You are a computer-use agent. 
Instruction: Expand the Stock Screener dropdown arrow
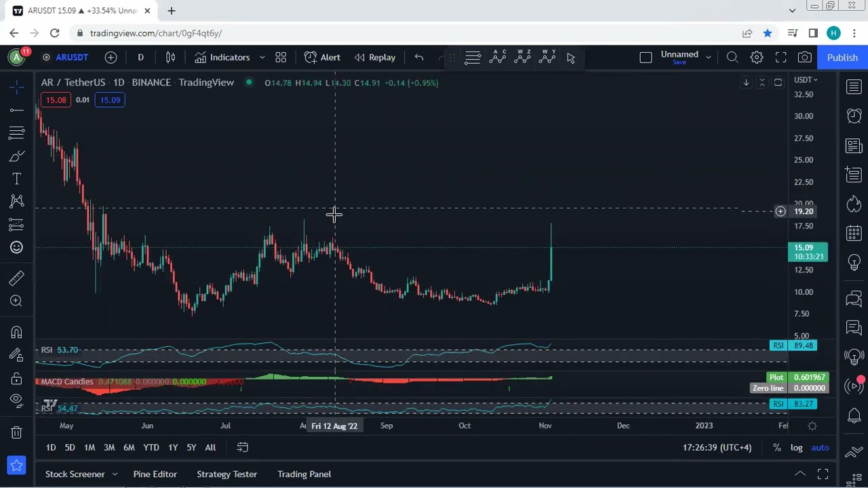(x=115, y=474)
